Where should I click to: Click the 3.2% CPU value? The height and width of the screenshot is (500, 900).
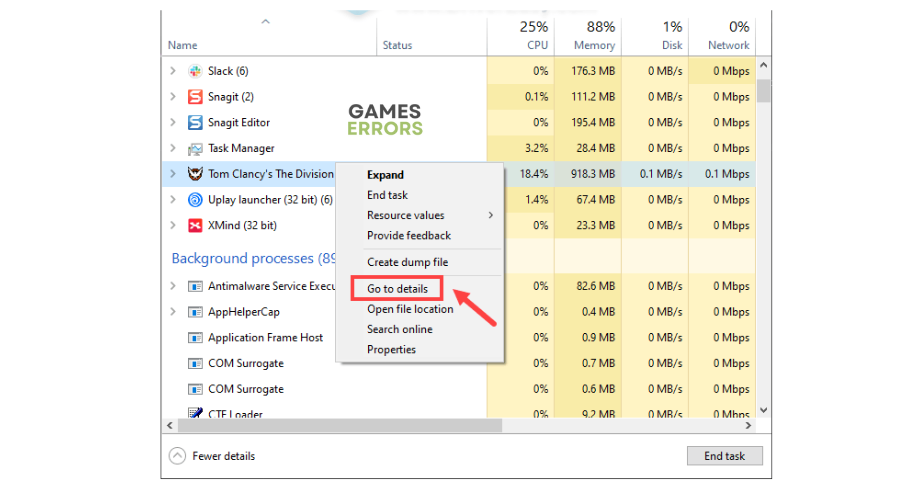(x=536, y=148)
